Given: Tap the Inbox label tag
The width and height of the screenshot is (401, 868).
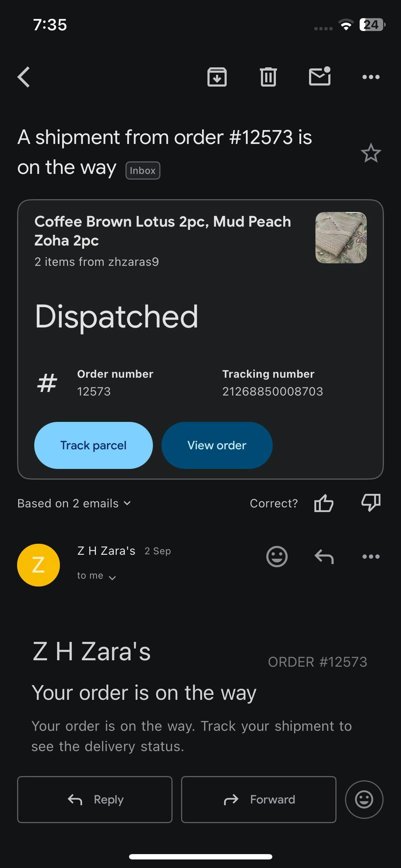Looking at the screenshot, I should pyautogui.click(x=143, y=171).
